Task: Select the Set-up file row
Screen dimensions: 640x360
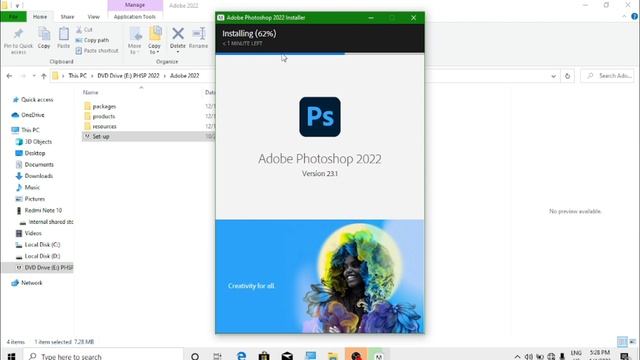Action: click(149, 136)
